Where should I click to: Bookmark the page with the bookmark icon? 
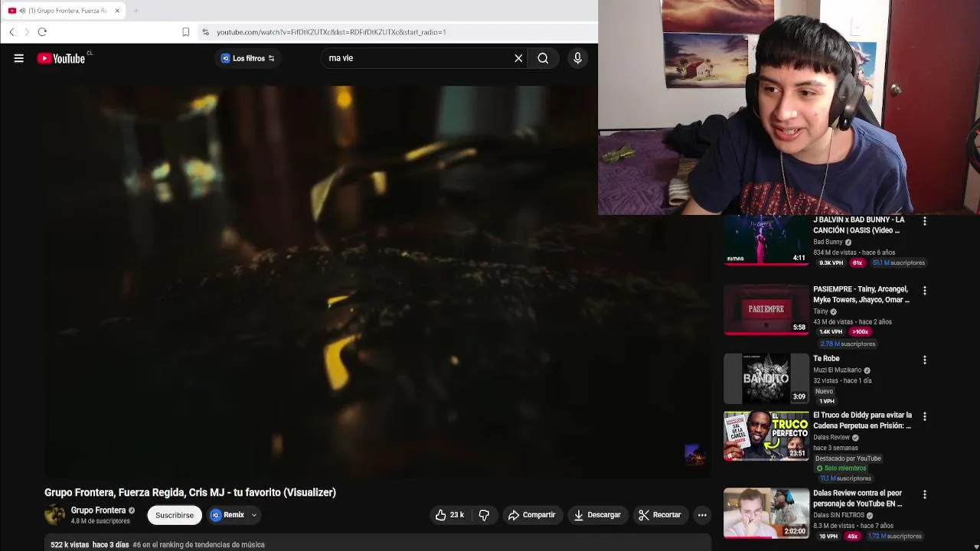pyautogui.click(x=185, y=32)
